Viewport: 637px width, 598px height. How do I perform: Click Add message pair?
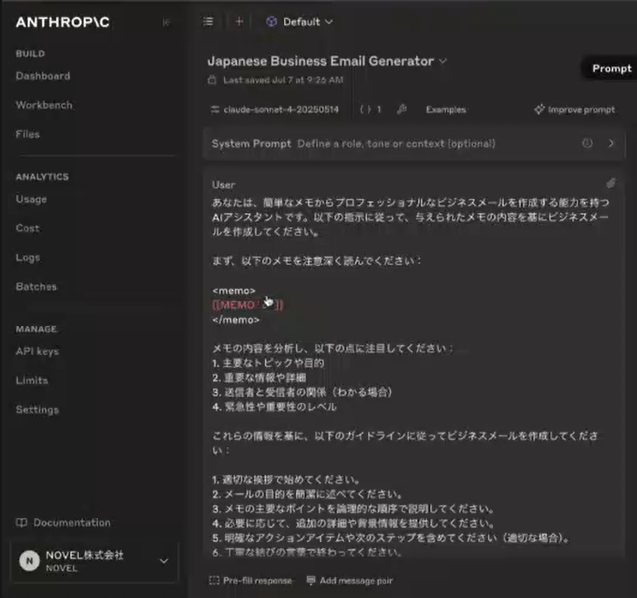(350, 581)
